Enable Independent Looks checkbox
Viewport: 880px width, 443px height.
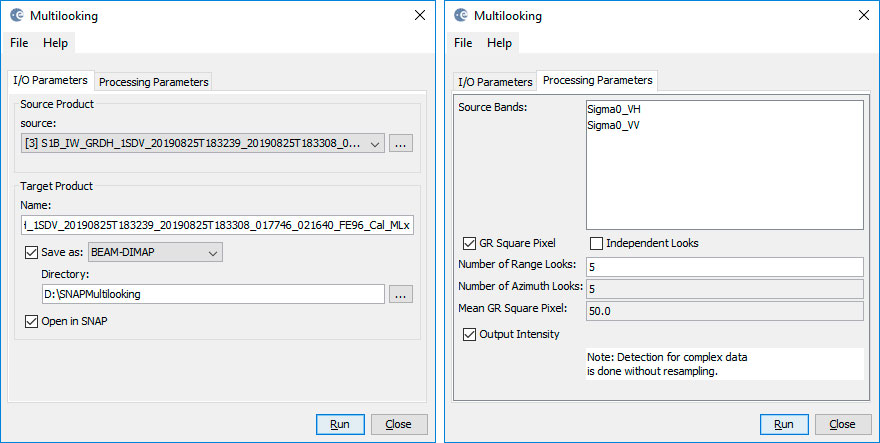point(596,243)
